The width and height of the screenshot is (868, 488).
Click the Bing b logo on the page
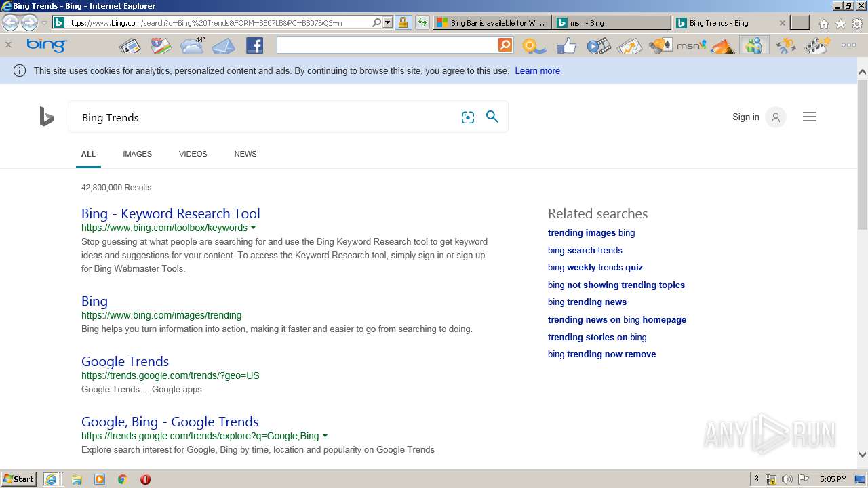47,117
